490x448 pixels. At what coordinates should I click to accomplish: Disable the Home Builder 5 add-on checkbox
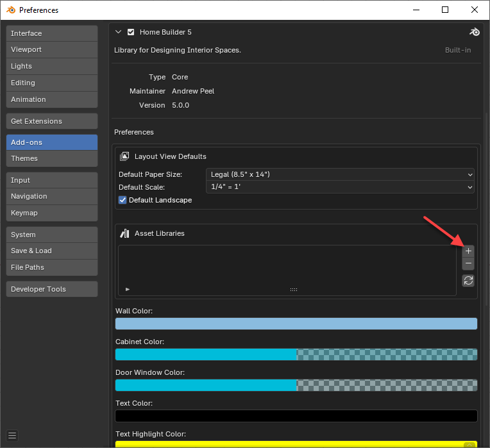click(x=131, y=32)
